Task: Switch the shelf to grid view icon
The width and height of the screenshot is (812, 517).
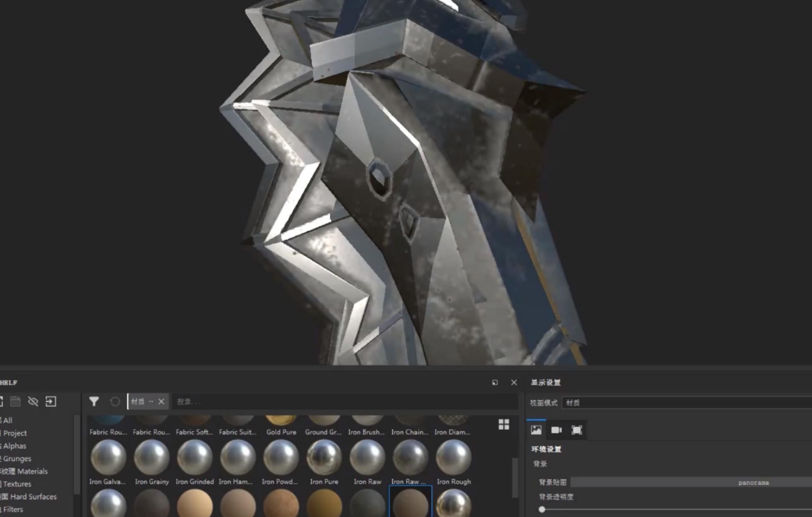Action: pos(504,424)
